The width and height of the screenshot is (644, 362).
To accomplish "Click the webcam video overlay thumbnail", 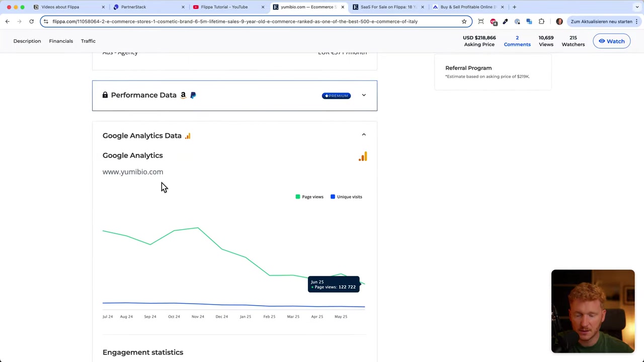I will pos(593,311).
